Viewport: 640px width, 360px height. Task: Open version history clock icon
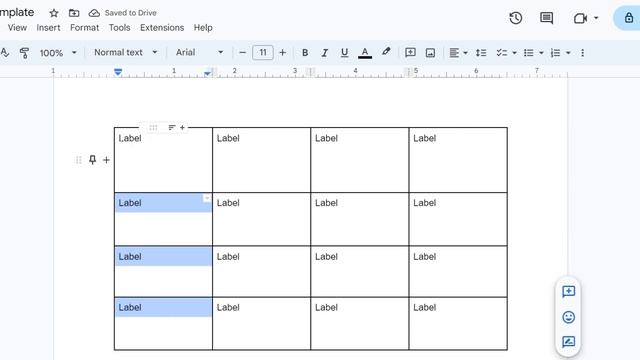(x=516, y=18)
